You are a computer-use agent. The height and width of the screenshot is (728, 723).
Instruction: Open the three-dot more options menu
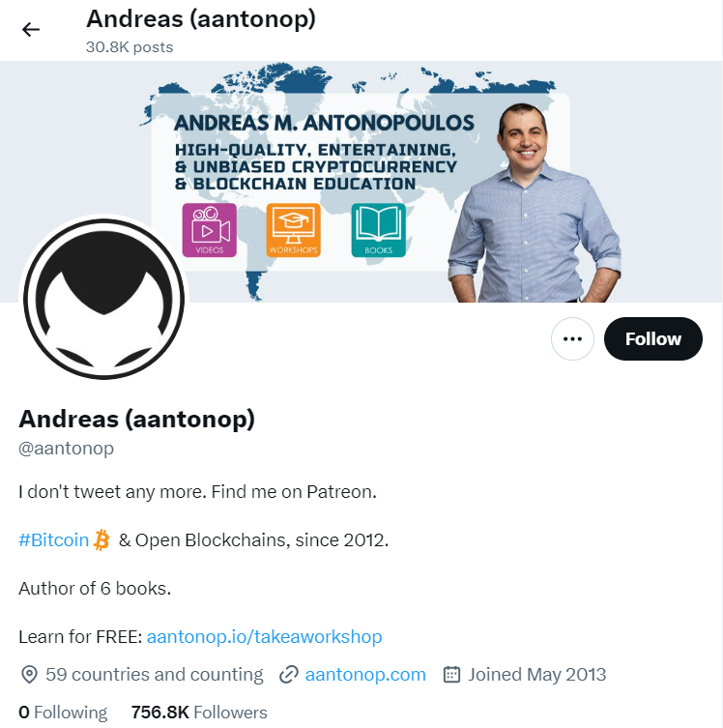click(572, 339)
